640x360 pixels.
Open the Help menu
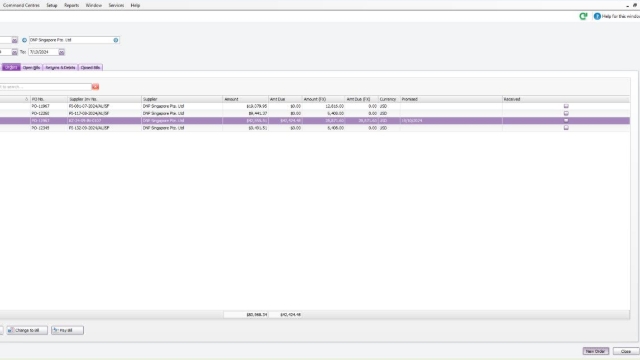tap(135, 5)
